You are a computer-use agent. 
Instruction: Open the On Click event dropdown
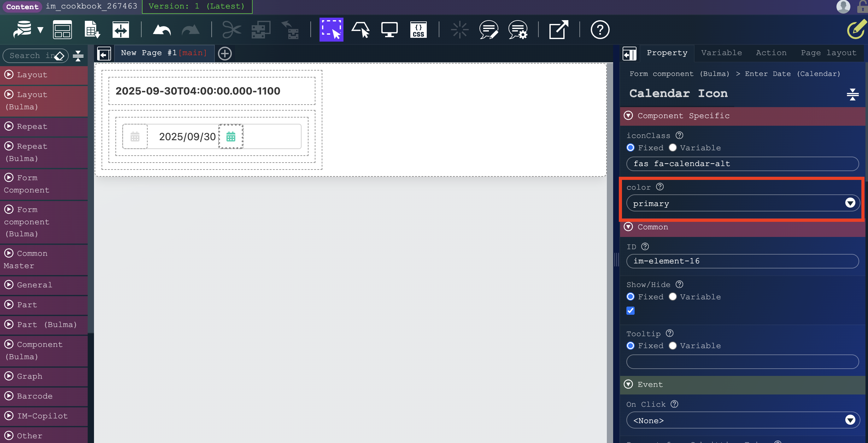point(742,420)
